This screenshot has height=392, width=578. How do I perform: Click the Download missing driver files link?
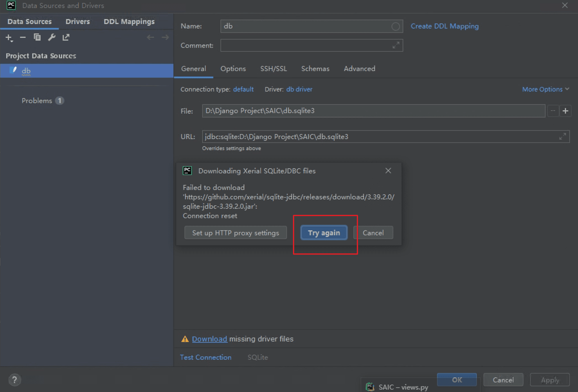(209, 339)
